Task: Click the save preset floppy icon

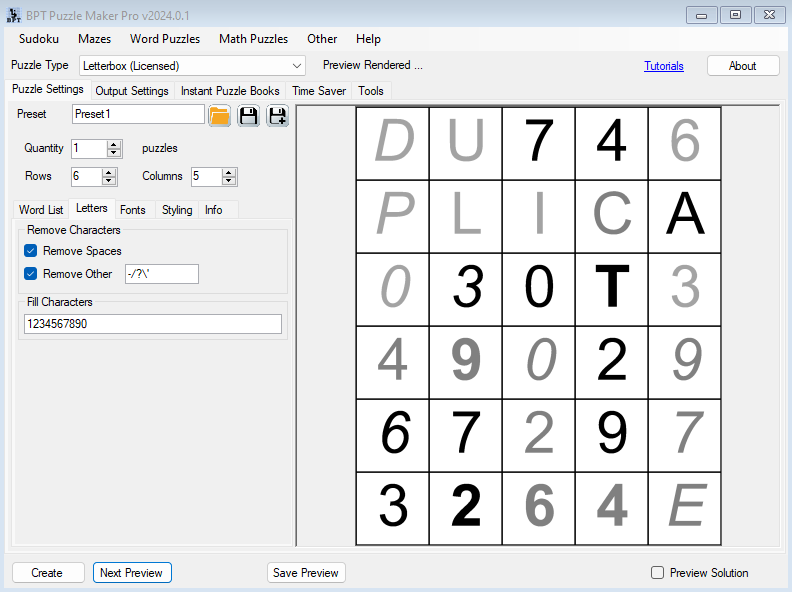Action: (248, 116)
